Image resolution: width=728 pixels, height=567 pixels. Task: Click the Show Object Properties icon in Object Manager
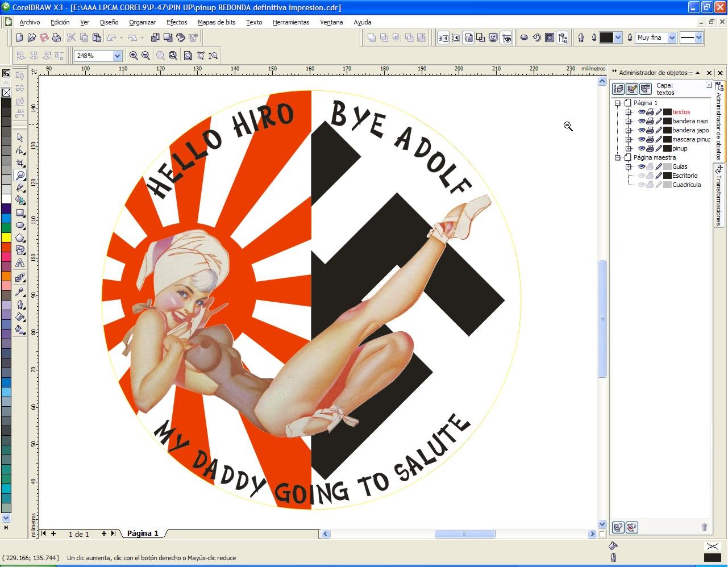coord(618,89)
